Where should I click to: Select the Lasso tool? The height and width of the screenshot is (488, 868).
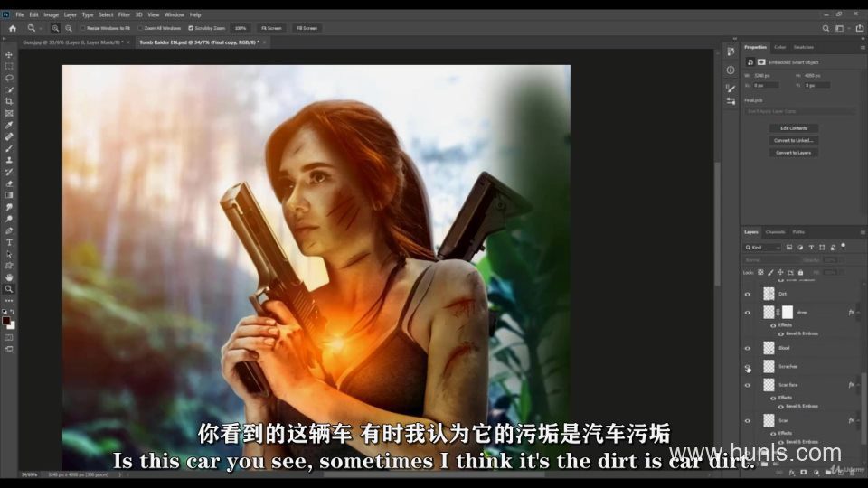(x=9, y=78)
